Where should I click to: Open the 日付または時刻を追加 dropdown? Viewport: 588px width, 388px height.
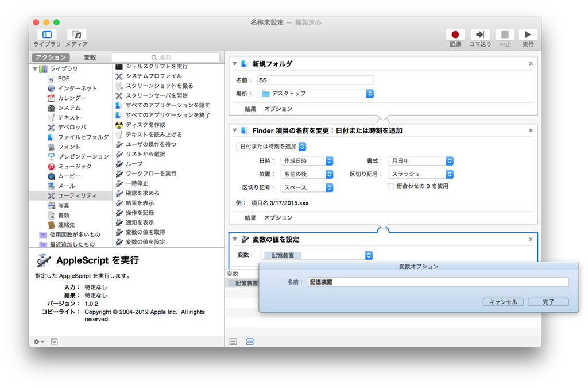pos(272,147)
